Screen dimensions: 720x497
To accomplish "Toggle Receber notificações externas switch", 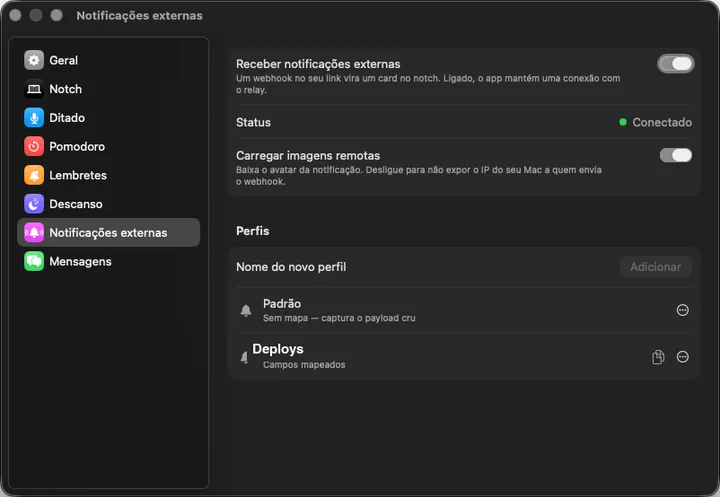I will tap(675, 64).
